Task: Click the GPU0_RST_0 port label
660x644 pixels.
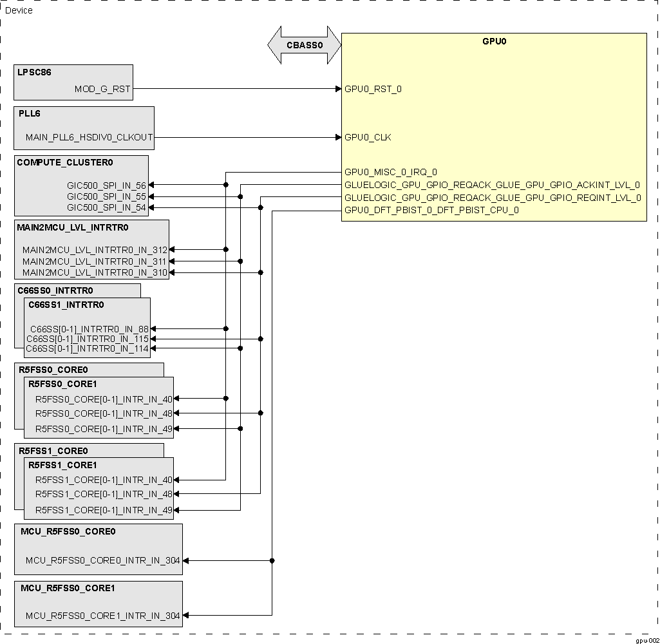Action: (x=373, y=89)
